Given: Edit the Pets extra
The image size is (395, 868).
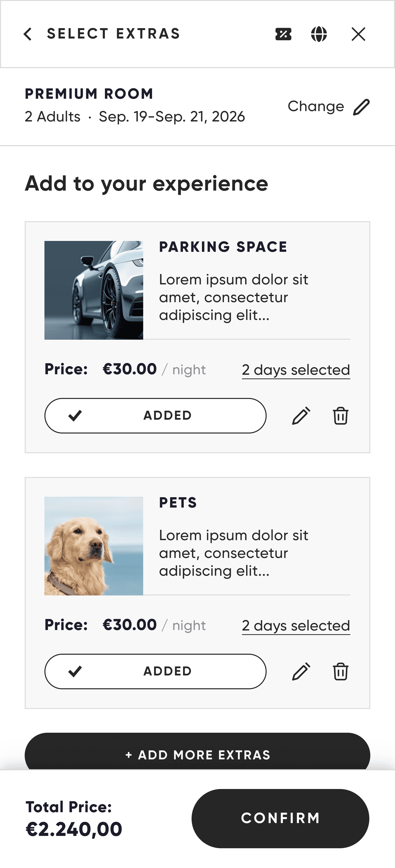Looking at the screenshot, I should [301, 671].
